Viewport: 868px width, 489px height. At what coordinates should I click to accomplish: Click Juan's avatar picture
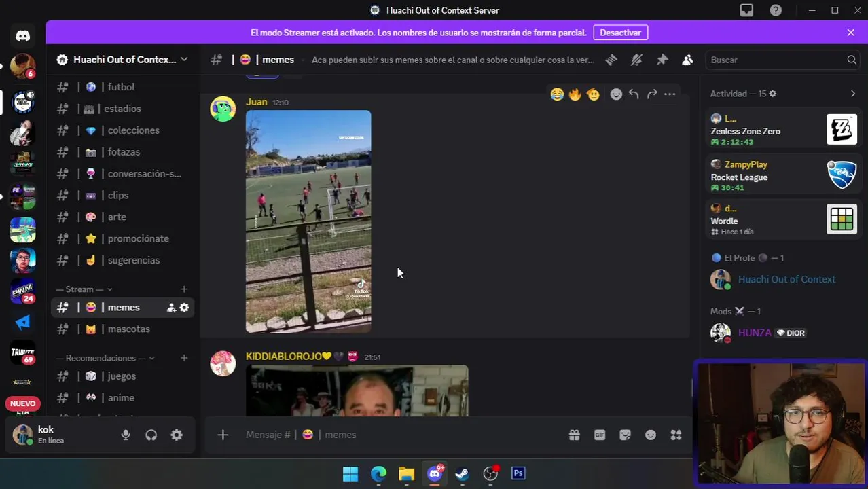223,109
